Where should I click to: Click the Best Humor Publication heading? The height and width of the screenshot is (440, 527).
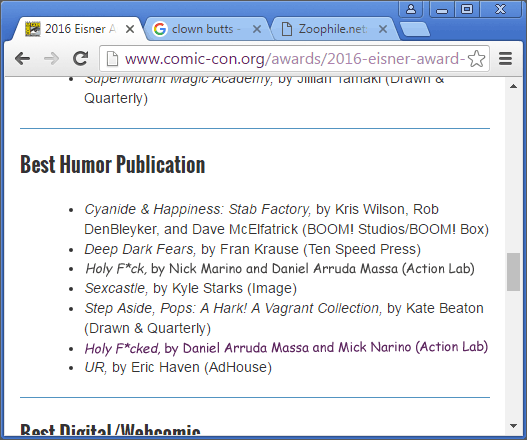(113, 164)
